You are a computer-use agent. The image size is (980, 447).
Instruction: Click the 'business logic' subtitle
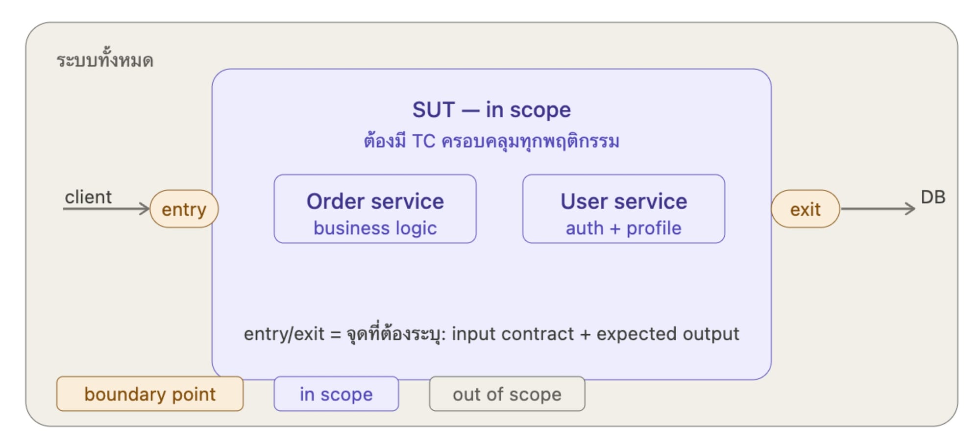(375, 228)
